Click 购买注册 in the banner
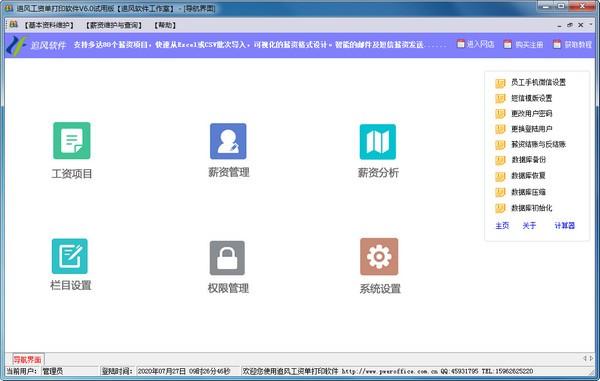600x381 pixels. [523, 45]
